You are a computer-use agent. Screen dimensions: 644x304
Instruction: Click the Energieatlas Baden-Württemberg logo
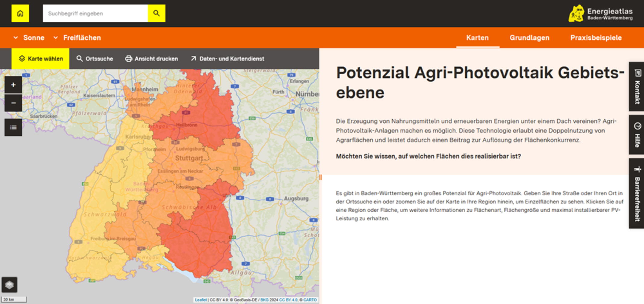[x=600, y=14]
